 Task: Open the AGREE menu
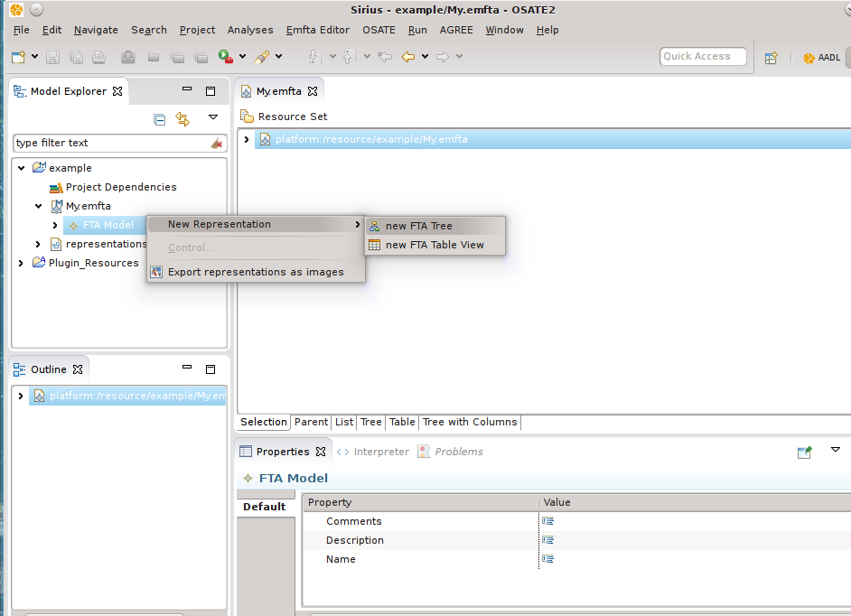[456, 30]
